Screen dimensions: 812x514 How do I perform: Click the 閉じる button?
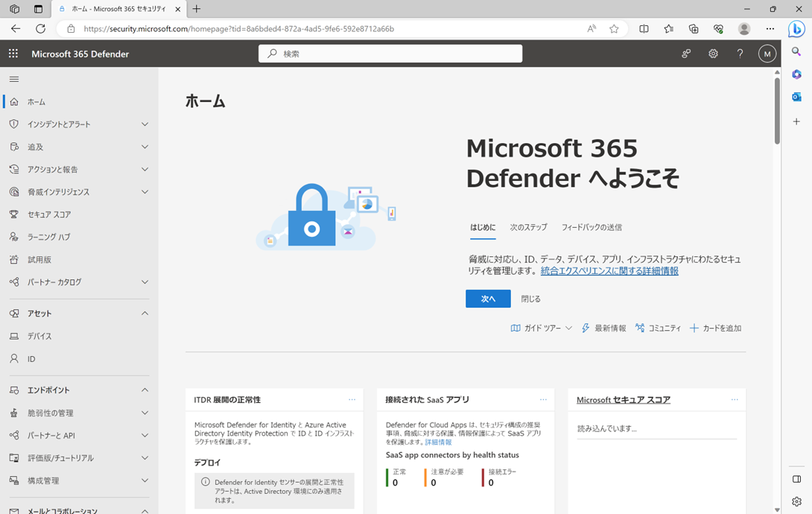pos(531,299)
